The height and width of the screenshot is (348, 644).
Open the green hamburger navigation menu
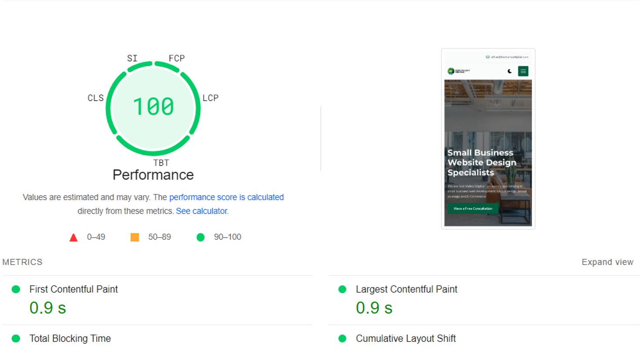522,70
